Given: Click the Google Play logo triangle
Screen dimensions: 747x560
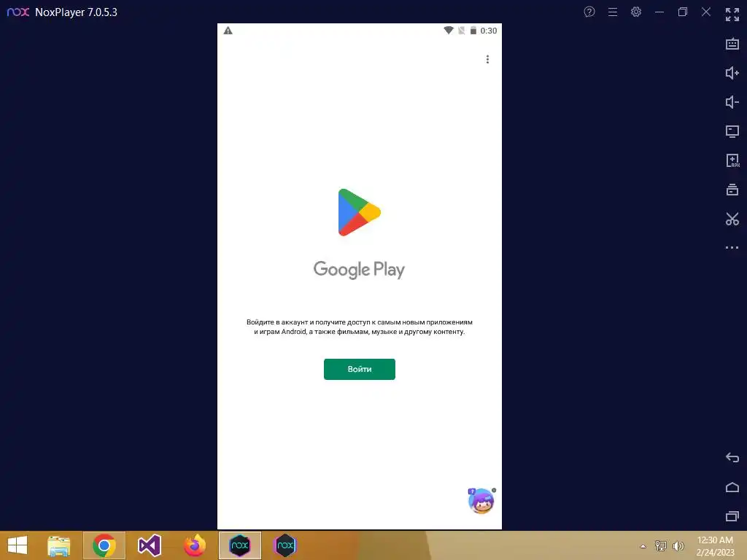Looking at the screenshot, I should point(359,212).
